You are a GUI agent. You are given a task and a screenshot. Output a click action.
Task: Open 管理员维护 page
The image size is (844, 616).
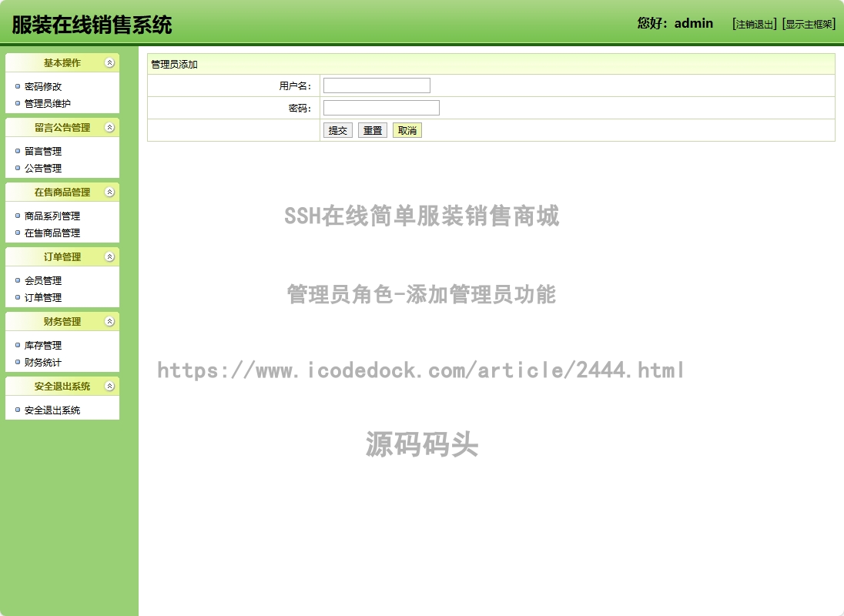tap(48, 103)
